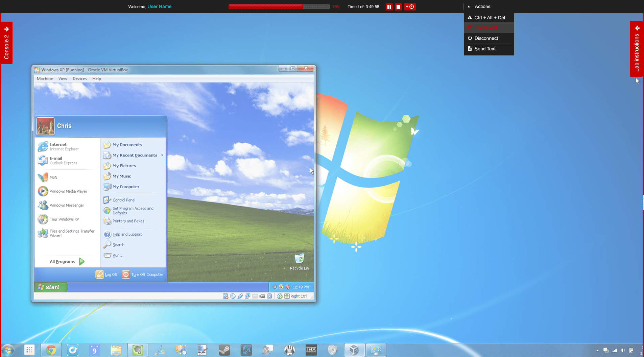
Task: Open Steam from the taskbar
Action: pyautogui.click(x=224, y=350)
